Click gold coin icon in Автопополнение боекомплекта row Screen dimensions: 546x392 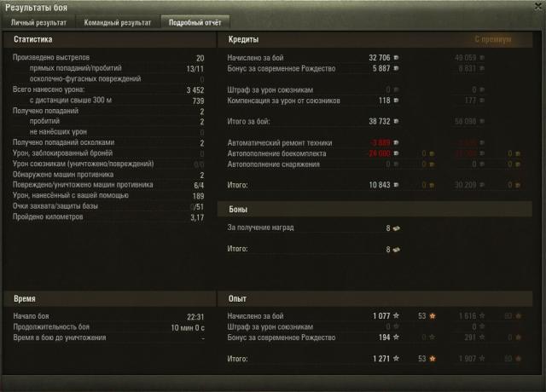pyautogui.click(x=432, y=153)
